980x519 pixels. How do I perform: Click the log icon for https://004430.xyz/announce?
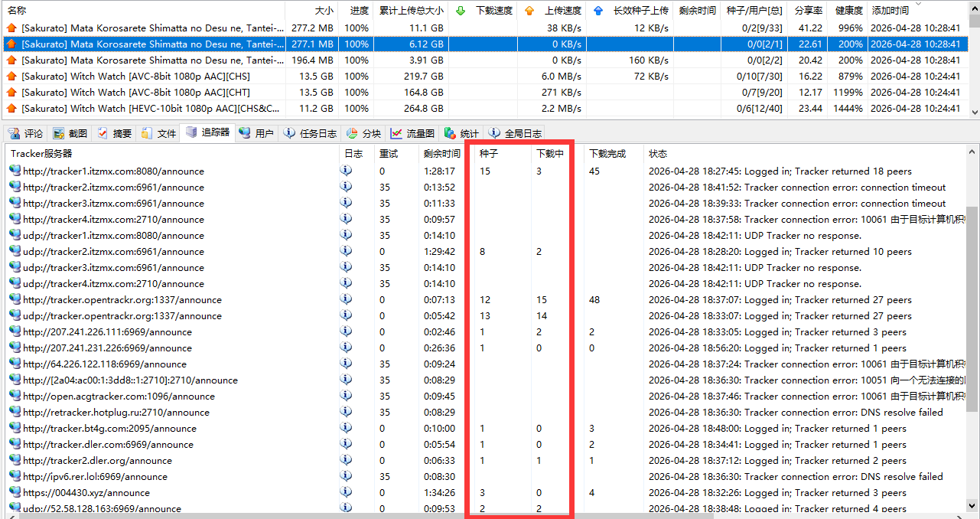[x=346, y=492]
